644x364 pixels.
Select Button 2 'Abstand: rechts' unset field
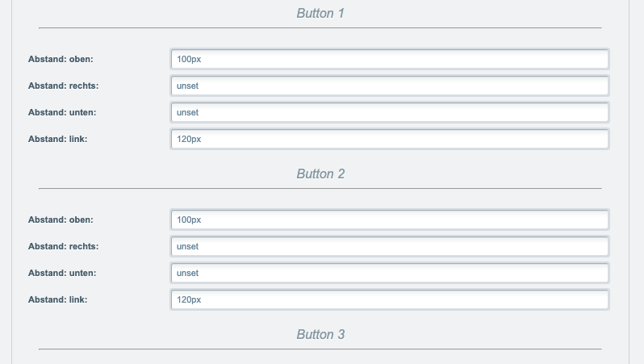coord(389,246)
